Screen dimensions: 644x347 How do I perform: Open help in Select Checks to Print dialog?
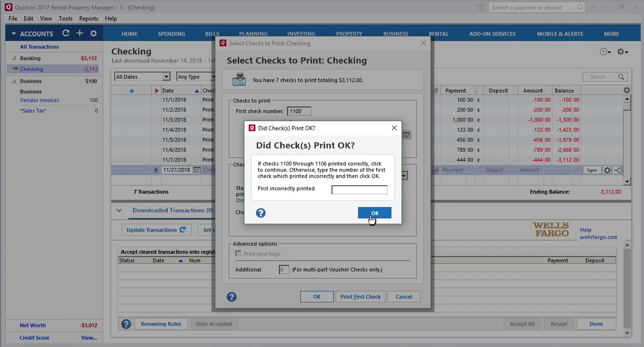pos(232,297)
